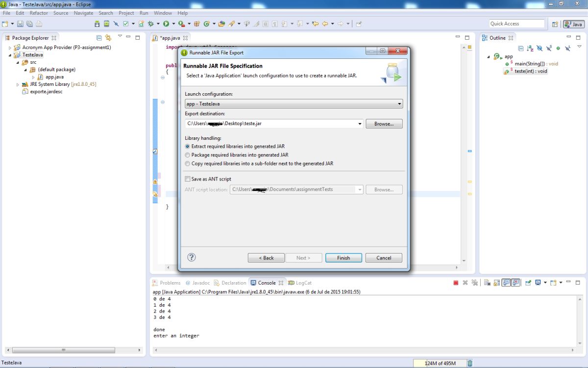Click the Cancel button in export dialog
Screen dimensions: 588x368
point(384,258)
